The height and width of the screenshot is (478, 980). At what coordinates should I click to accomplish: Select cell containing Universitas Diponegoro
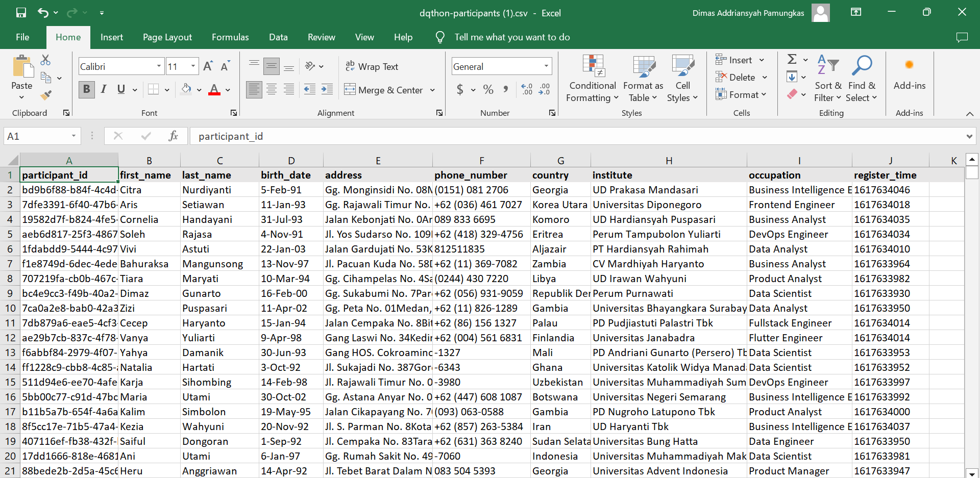click(x=647, y=205)
